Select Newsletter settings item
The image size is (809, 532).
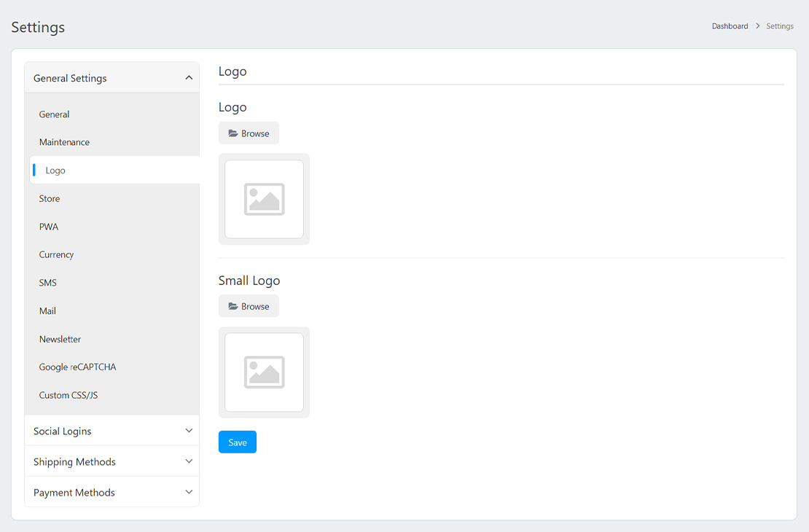60,339
